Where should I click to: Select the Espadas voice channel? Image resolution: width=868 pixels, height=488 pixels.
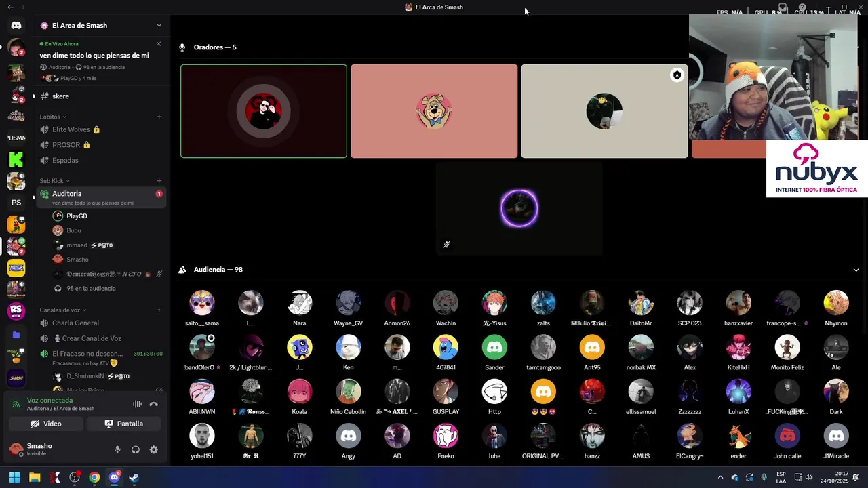[x=101, y=161]
